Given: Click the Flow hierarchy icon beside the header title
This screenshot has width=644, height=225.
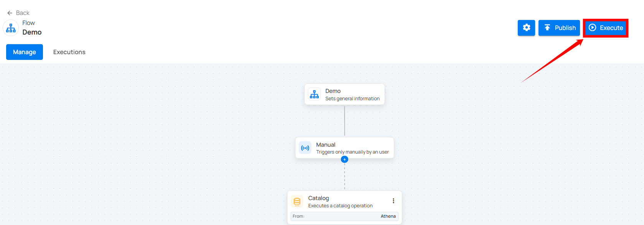Looking at the screenshot, I should point(11,28).
